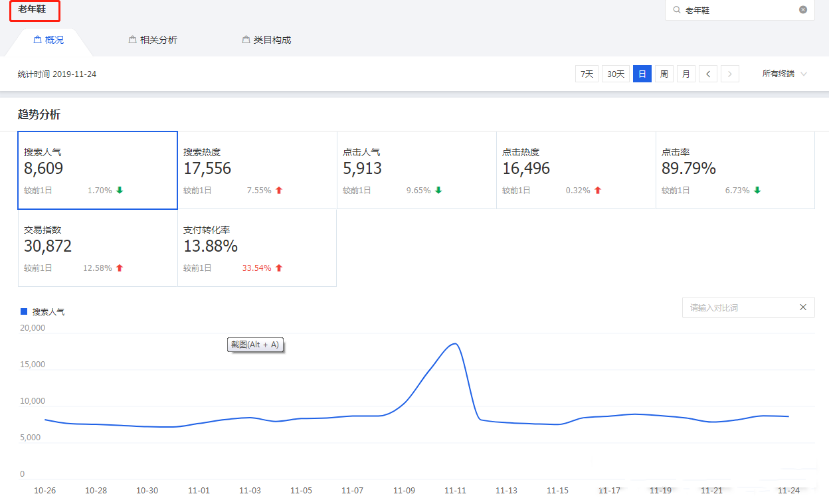829x504 pixels.
Task: Click the bag icon on 概况 tab
Action: pyautogui.click(x=38, y=40)
